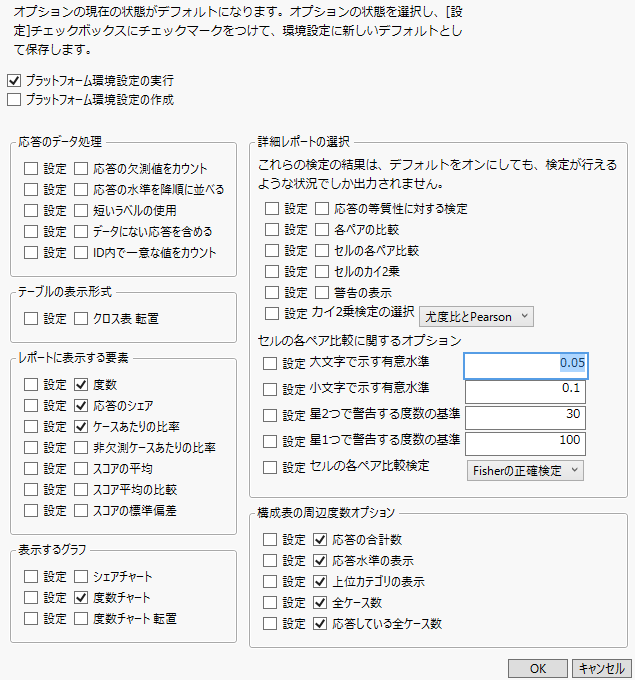
Task: Tick 設定 box beside 応答のシェア
Action: tap(31, 405)
